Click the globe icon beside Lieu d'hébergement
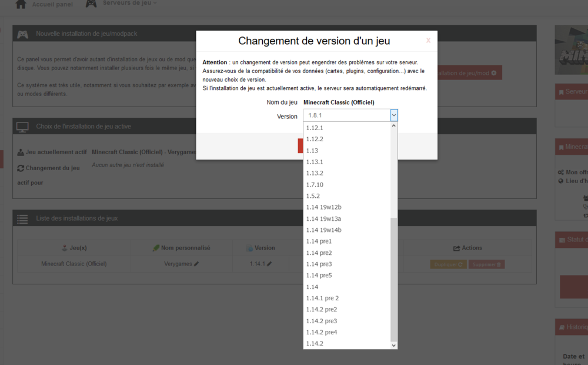Screen dimensions: 588x365 point(560,180)
